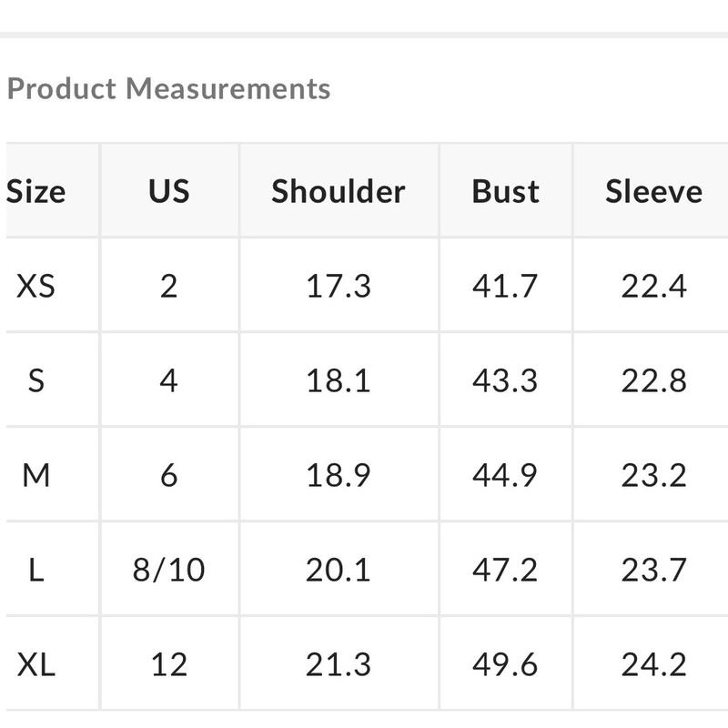This screenshot has width=728, height=728.
Task: Select the 20.1 shoulder measurement cell
Action: pyautogui.click(x=339, y=570)
